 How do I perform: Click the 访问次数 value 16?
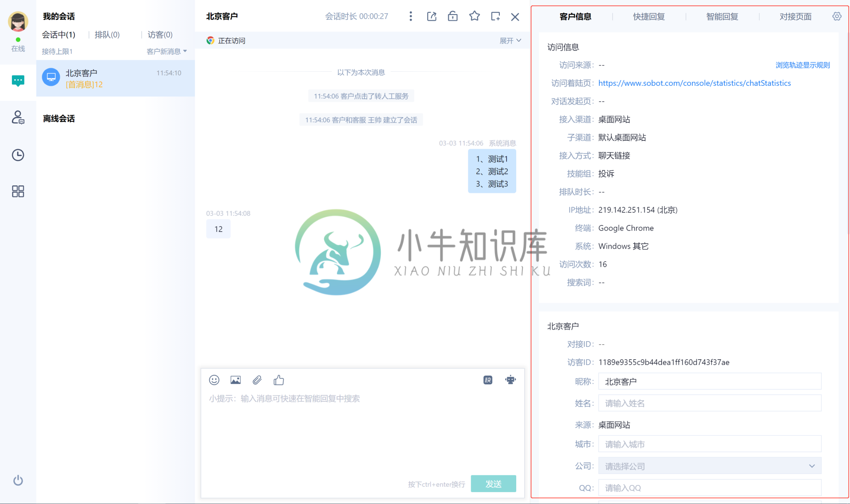(603, 264)
